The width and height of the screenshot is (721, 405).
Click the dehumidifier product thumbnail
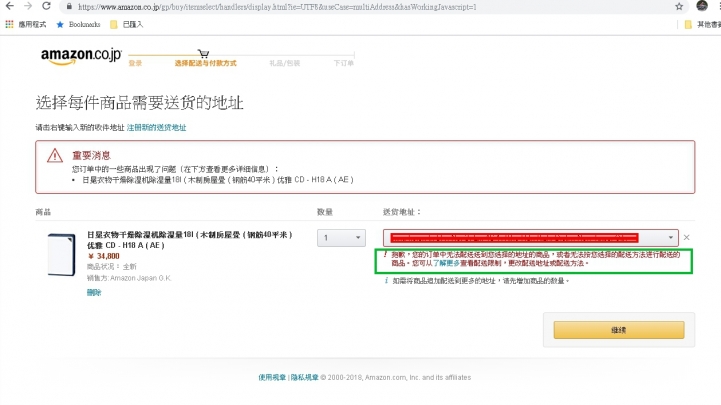tap(62, 255)
